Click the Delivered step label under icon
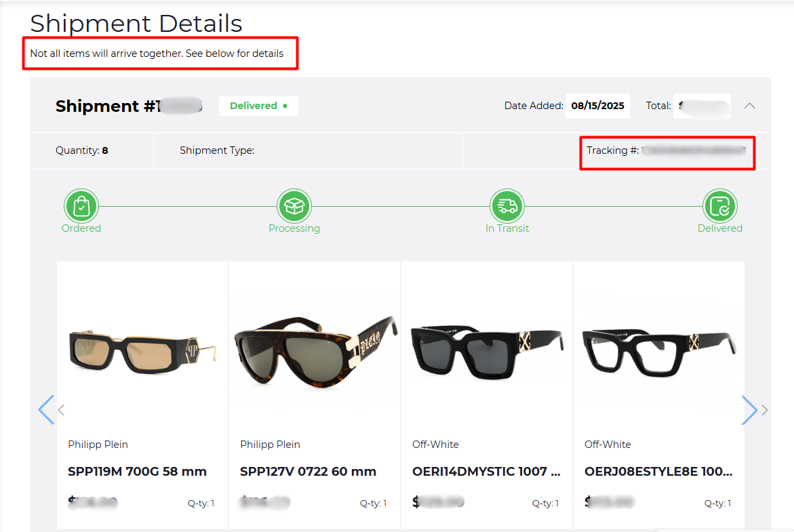Screen dimensions: 794x532 click(x=720, y=228)
